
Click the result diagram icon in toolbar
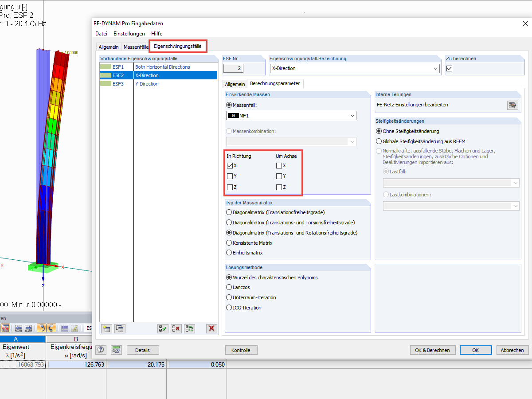point(5,328)
